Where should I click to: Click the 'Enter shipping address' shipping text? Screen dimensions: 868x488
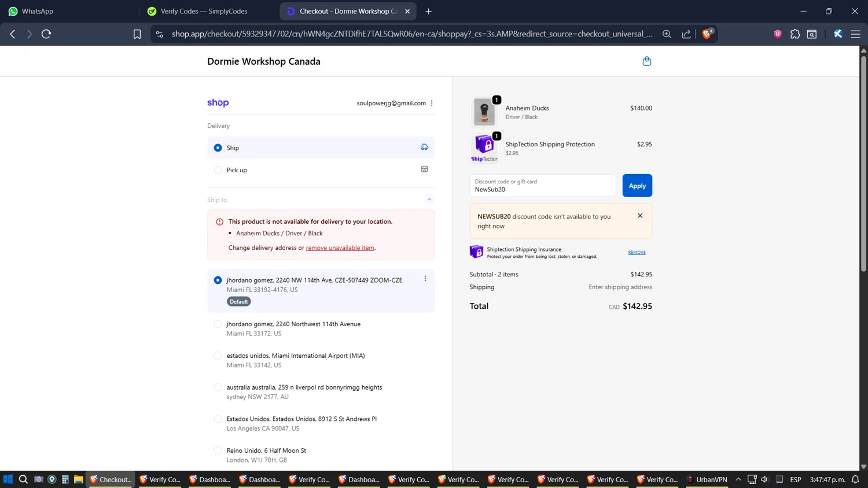[620, 287]
